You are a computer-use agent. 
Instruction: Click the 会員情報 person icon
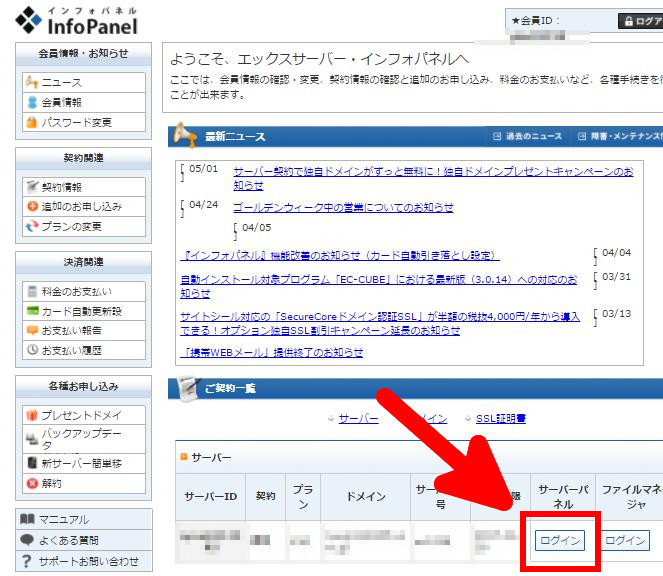(32, 102)
